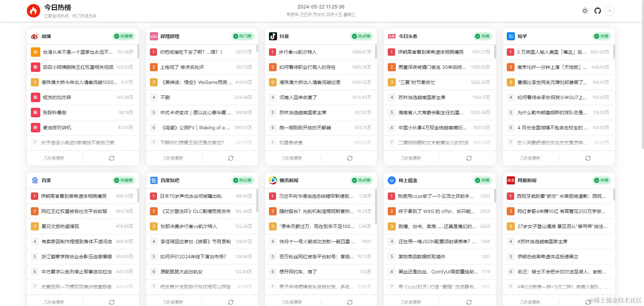Refresh the 抖音 hot list
The height and width of the screenshot is (306, 644).
tap(350, 158)
